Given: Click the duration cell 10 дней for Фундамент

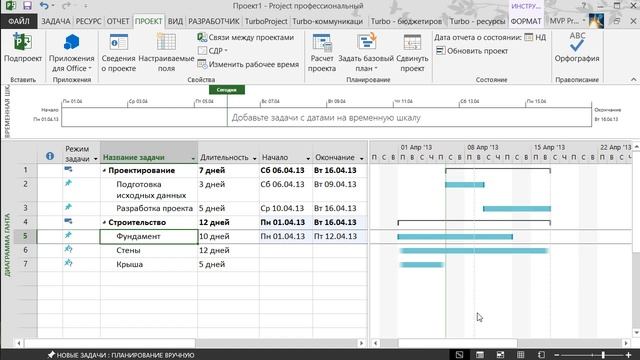Looking at the screenshot, I should [229, 236].
